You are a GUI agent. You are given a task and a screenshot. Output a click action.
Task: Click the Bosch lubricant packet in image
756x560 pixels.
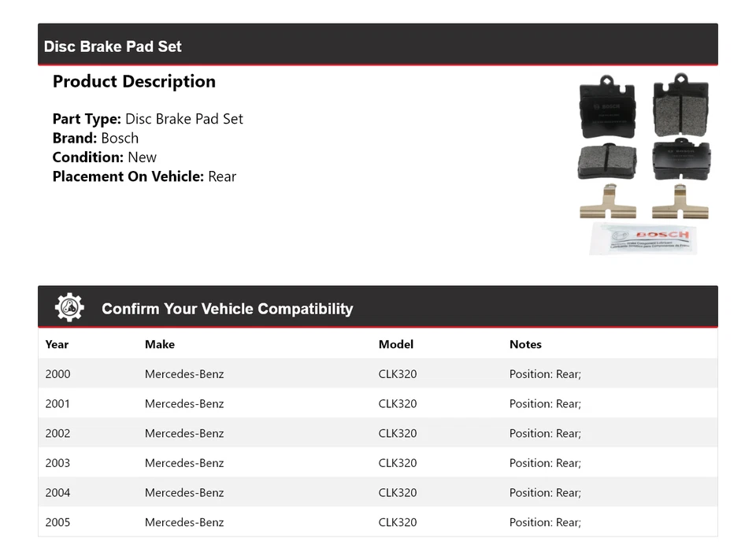(643, 238)
